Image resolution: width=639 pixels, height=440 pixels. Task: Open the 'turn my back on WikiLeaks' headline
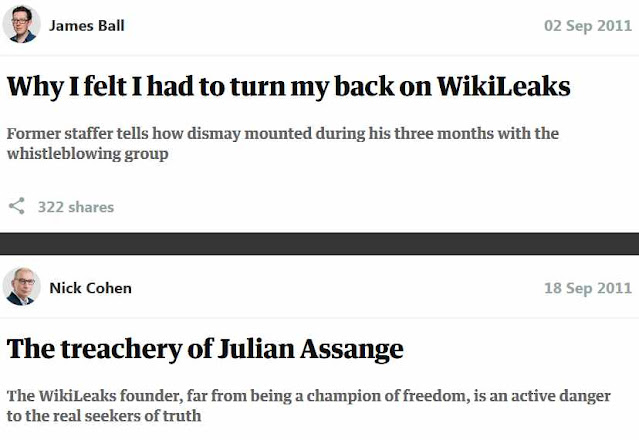(x=289, y=86)
